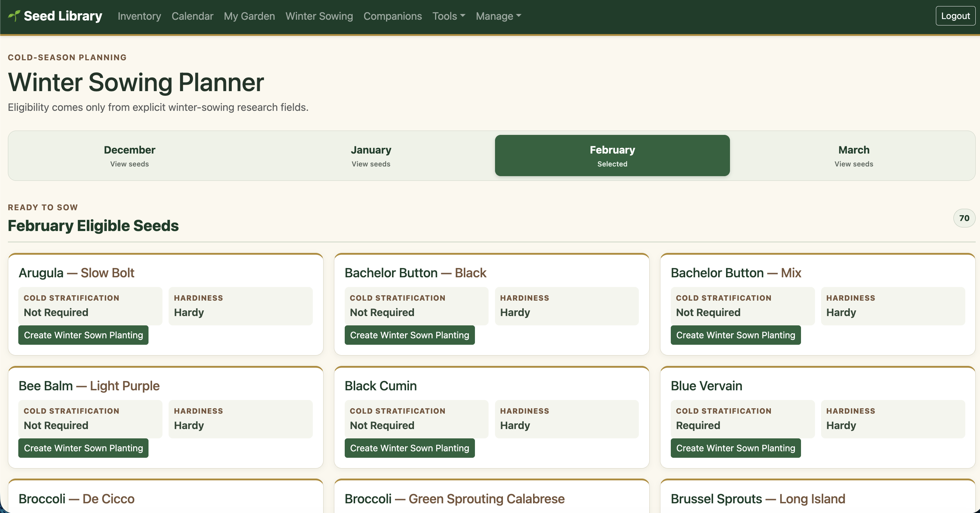
Task: Show March eligible seeds
Action: click(x=854, y=156)
